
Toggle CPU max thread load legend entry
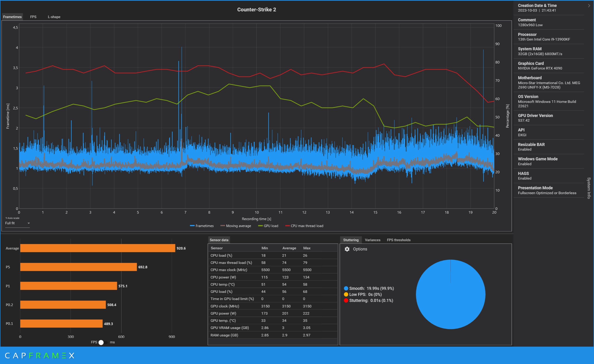coord(304,226)
